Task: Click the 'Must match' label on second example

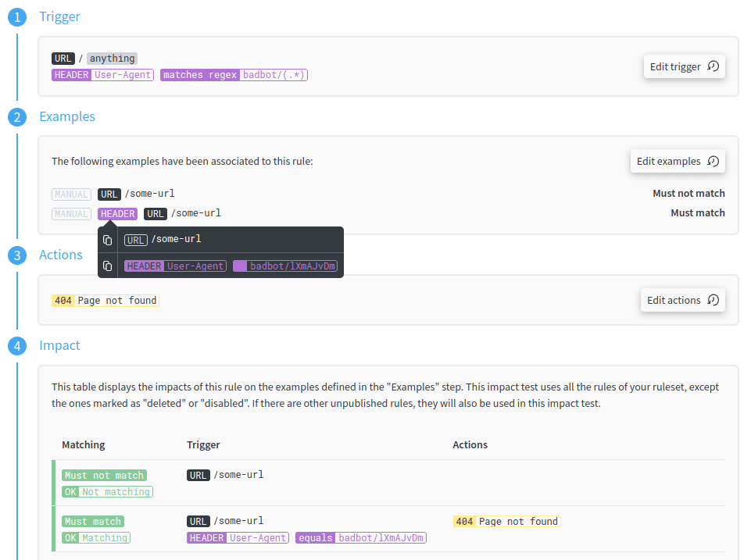Action: tap(698, 212)
